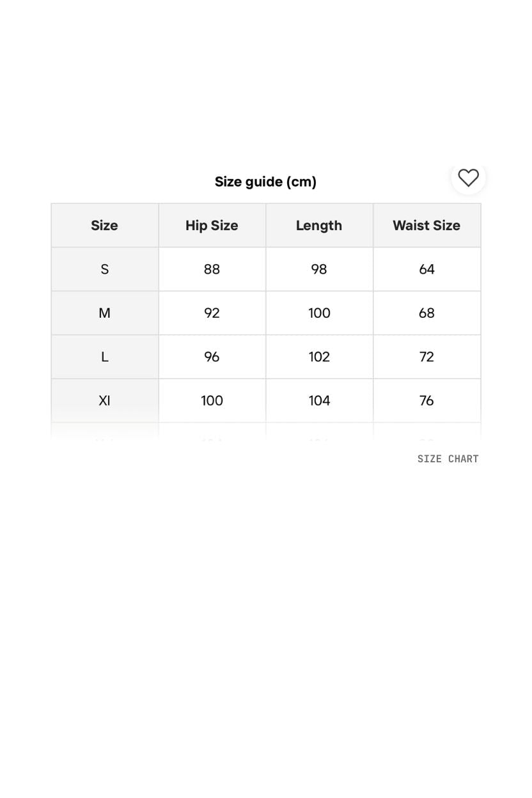Click the waist size 64 cell
The image size is (532, 798).
click(426, 269)
